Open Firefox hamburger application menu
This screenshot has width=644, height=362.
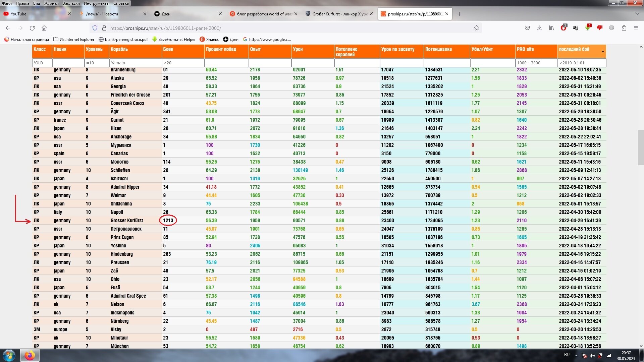tap(636, 28)
